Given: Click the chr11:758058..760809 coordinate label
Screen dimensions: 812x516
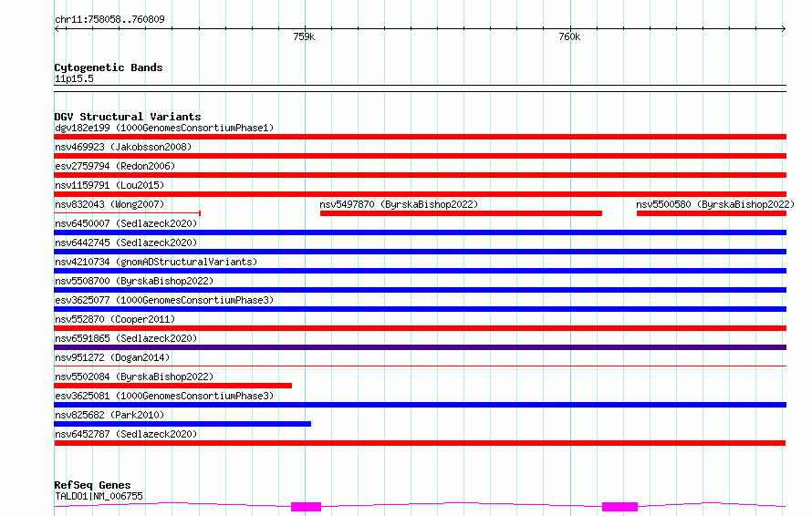Looking at the screenshot, I should pyautogui.click(x=109, y=19).
